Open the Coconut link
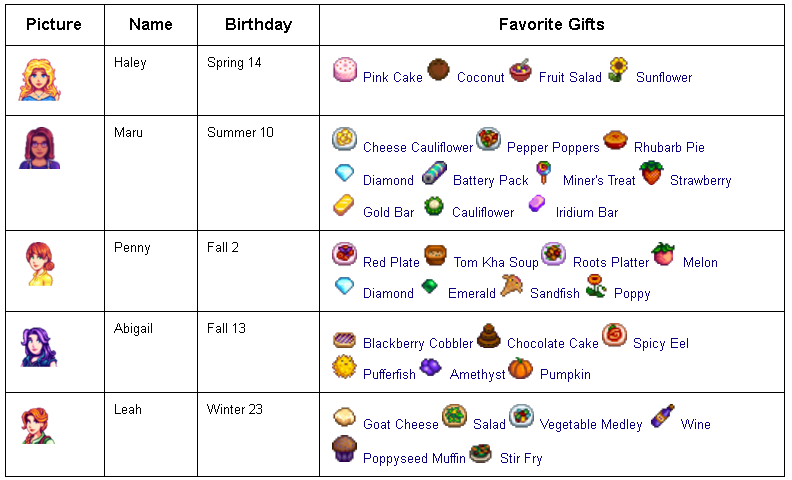 pos(480,77)
